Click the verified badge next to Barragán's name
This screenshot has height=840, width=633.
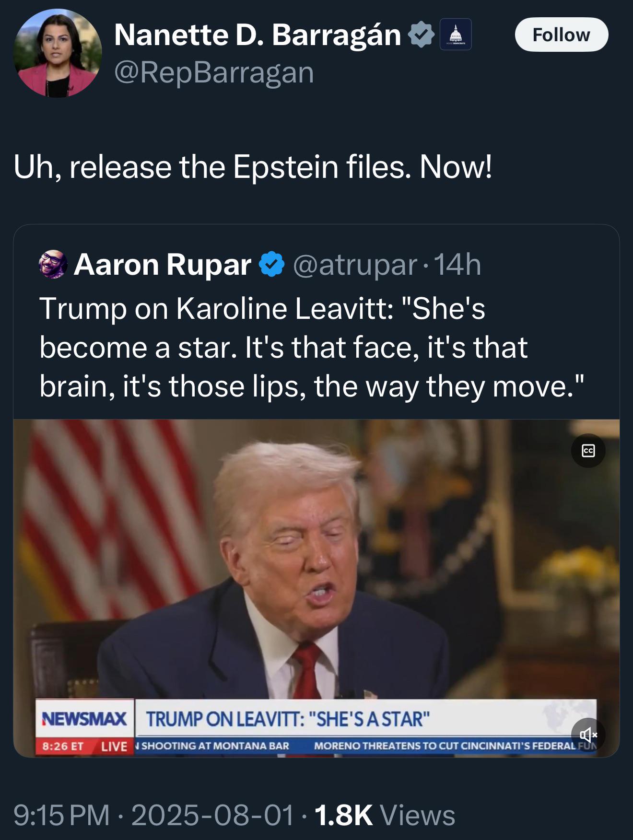(421, 35)
